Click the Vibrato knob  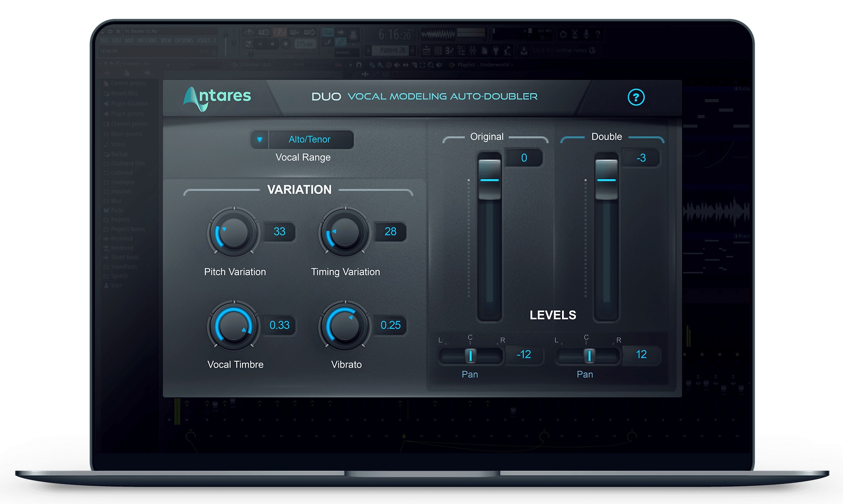(x=345, y=325)
